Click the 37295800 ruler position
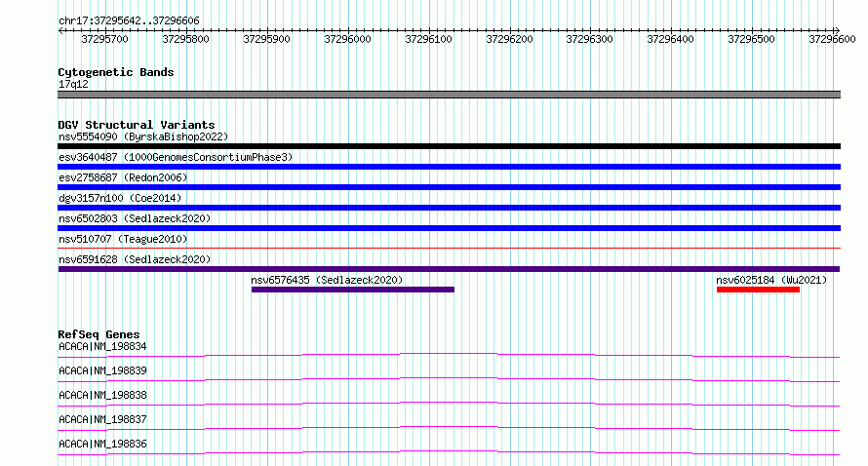The image size is (868, 466). pos(185,39)
